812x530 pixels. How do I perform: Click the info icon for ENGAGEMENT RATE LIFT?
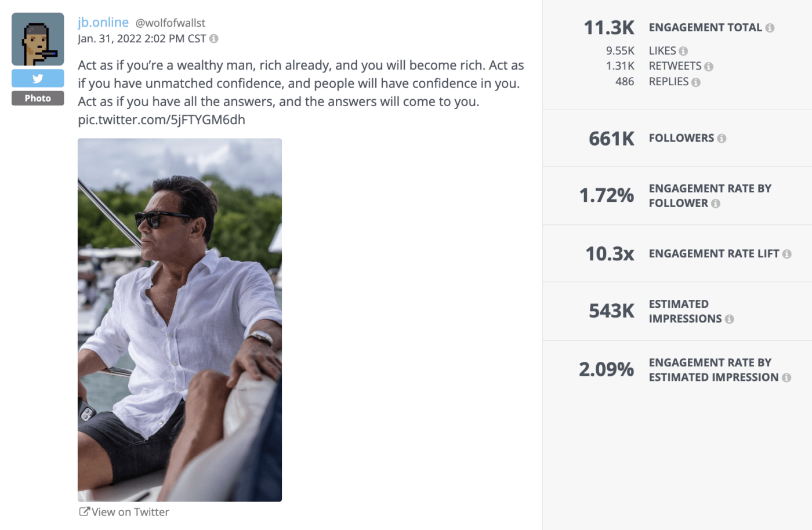[x=788, y=253]
